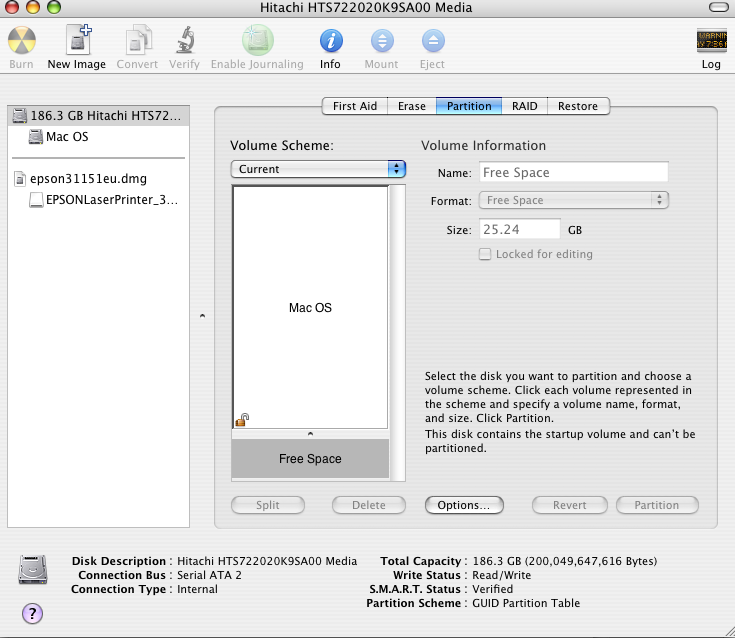The image size is (735, 638).
Task: Click the partition map scrollbar
Action: coord(398,333)
